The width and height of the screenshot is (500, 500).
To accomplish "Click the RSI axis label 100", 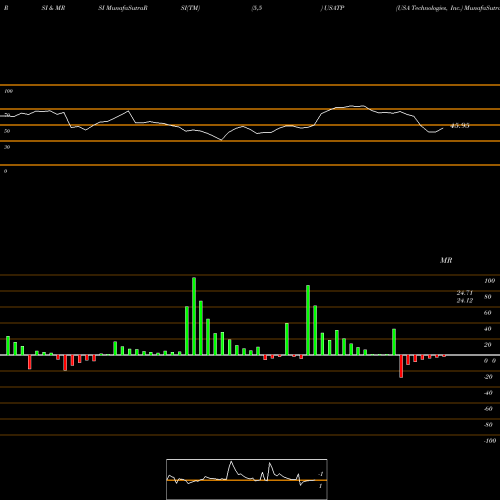I will (8, 91).
